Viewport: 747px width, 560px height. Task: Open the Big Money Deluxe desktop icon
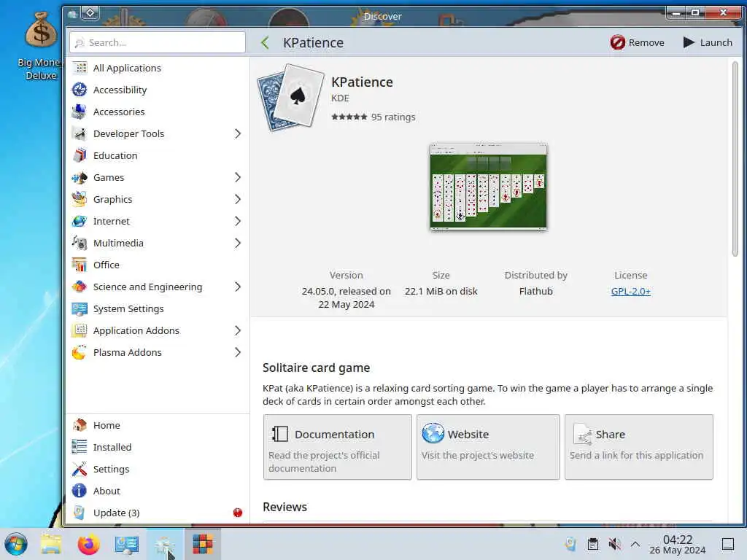41,45
